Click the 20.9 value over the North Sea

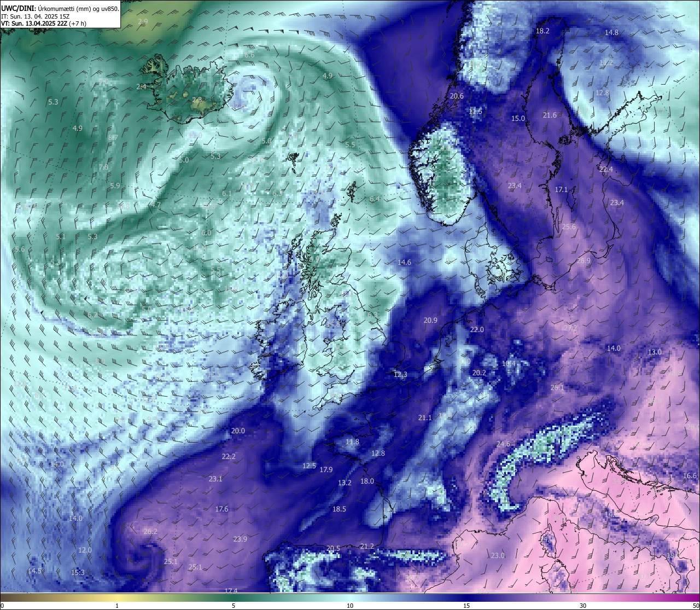430,321
